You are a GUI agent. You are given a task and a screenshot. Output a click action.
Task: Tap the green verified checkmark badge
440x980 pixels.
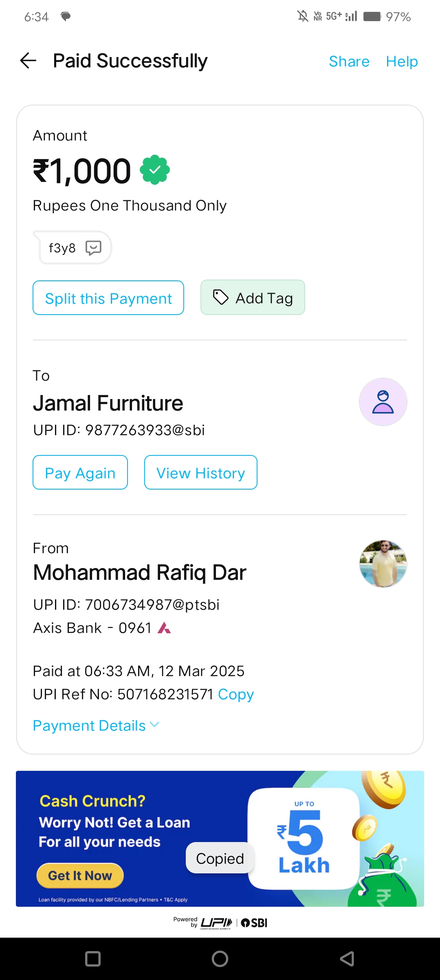(155, 170)
